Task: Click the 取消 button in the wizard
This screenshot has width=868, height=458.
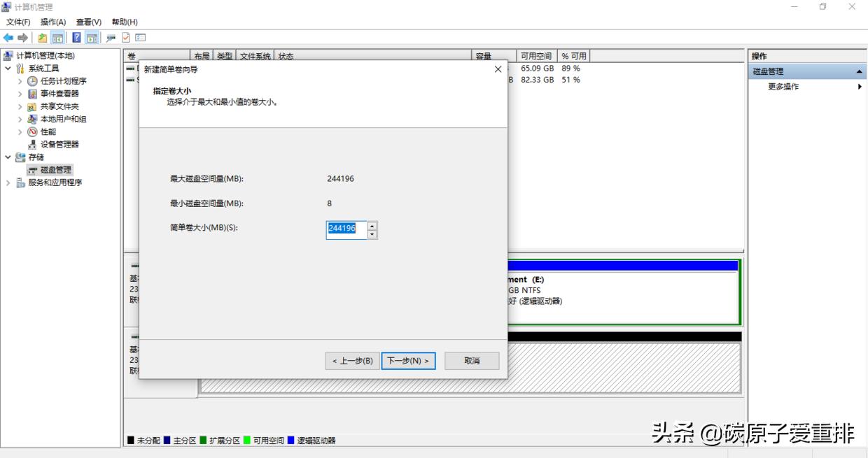Action: click(x=472, y=361)
